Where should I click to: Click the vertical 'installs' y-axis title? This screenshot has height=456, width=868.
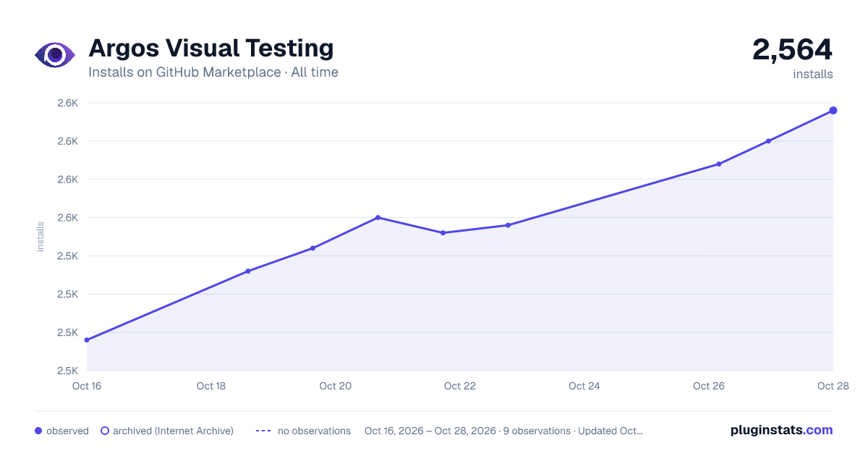coord(41,237)
